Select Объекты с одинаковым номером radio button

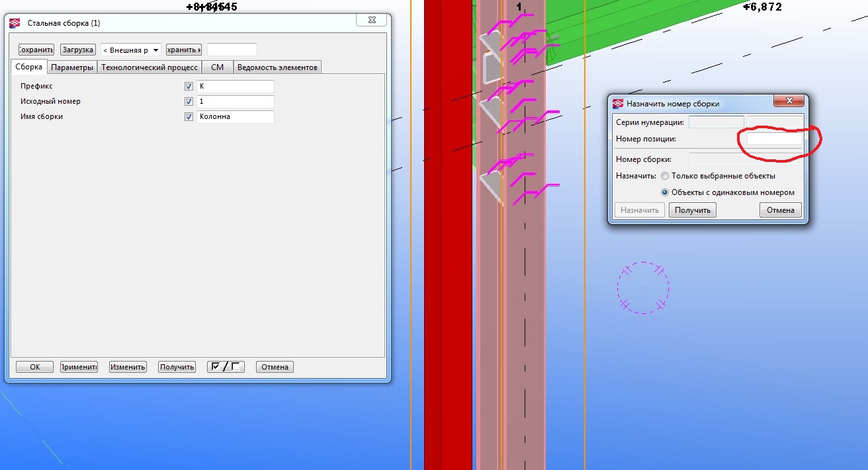point(665,192)
